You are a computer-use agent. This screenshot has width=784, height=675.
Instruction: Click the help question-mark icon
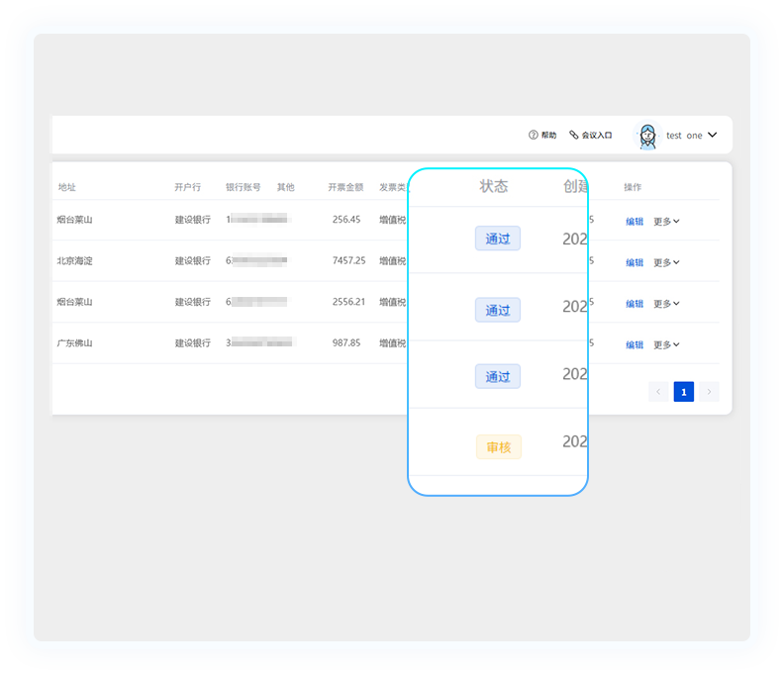[x=533, y=135]
